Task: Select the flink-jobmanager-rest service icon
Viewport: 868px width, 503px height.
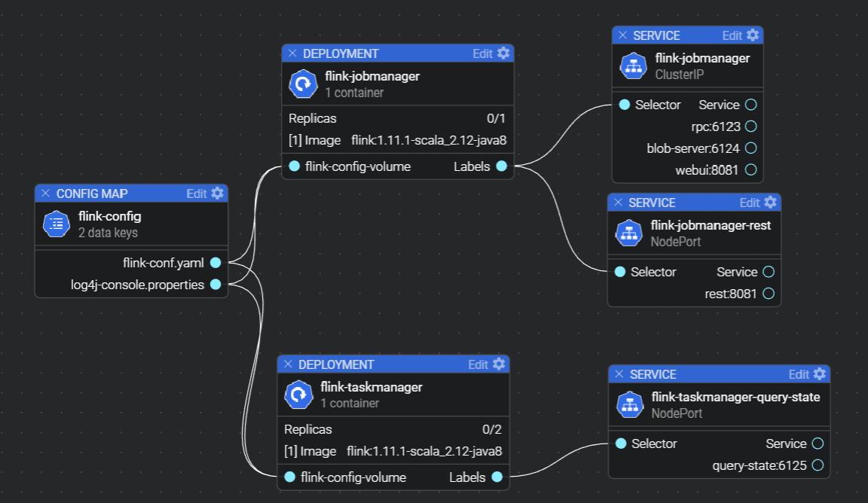Action: tap(629, 233)
